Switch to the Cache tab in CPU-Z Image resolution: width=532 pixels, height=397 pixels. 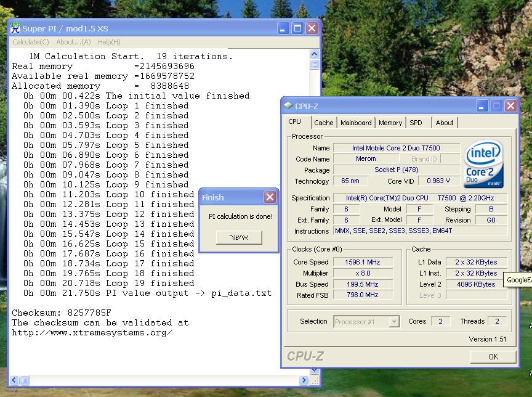[x=324, y=123]
